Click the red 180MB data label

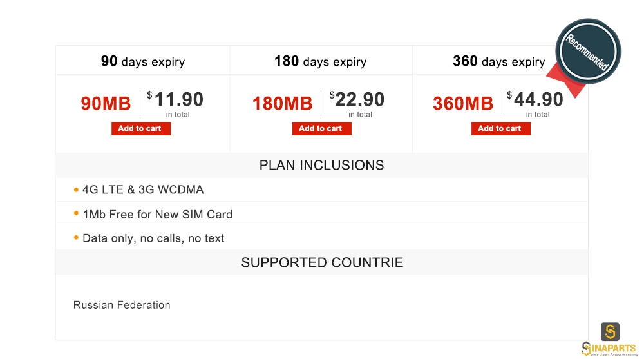[x=283, y=103]
